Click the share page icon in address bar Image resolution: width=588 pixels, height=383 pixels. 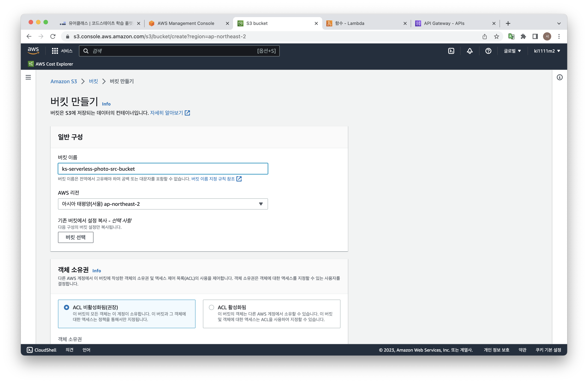484,37
